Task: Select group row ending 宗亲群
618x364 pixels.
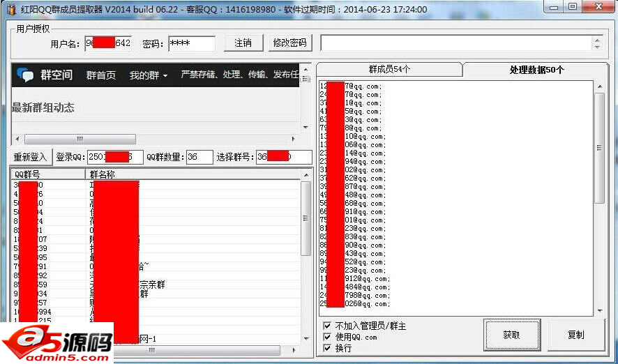Action: click(156, 285)
